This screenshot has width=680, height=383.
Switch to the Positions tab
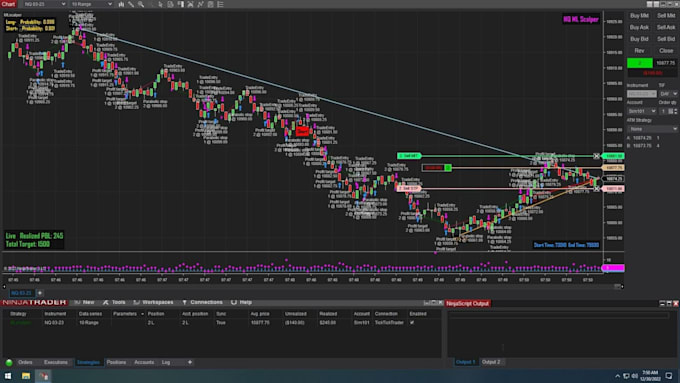tap(116, 362)
